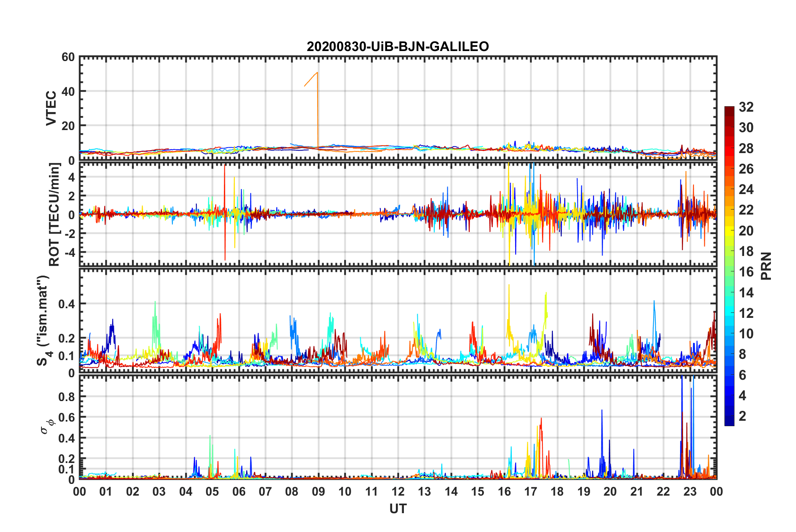The width and height of the screenshot is (796, 532).
Task: Click the 14 label on the PRN colorbar
Action: pos(746,293)
